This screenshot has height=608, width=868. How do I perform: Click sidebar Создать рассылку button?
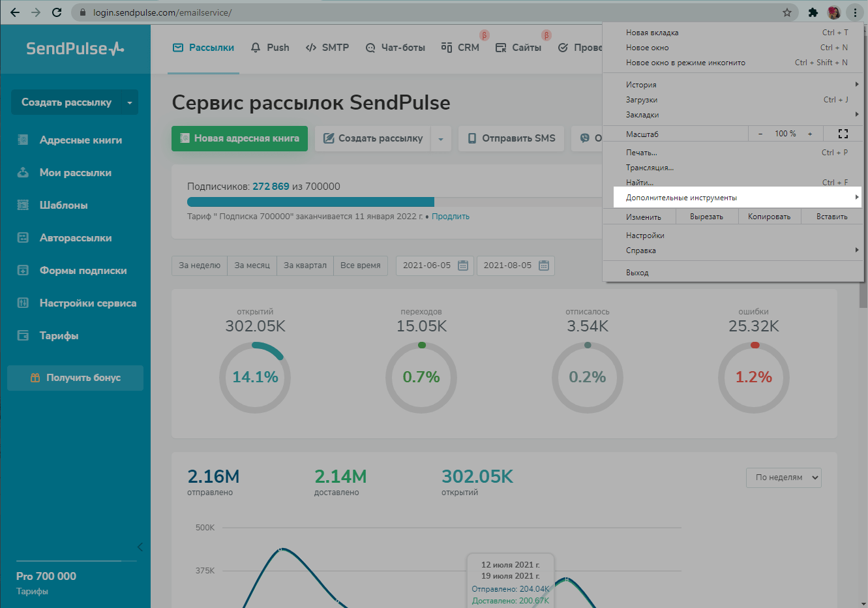click(66, 102)
